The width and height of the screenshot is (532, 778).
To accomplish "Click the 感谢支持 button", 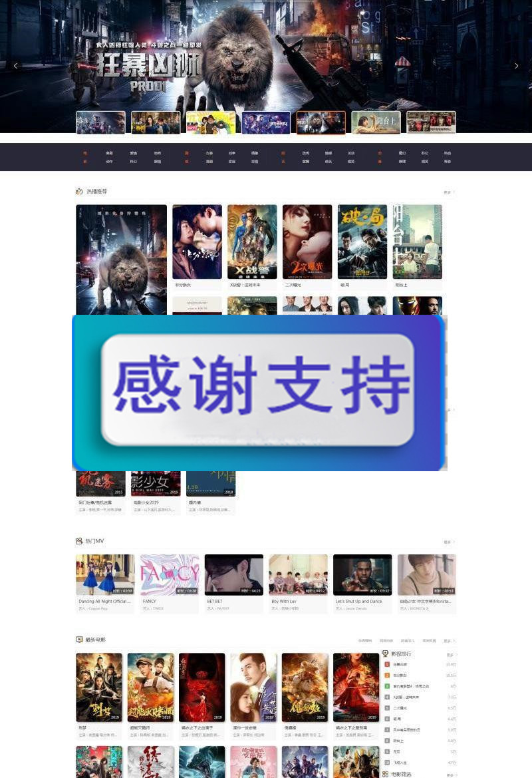I will point(258,389).
